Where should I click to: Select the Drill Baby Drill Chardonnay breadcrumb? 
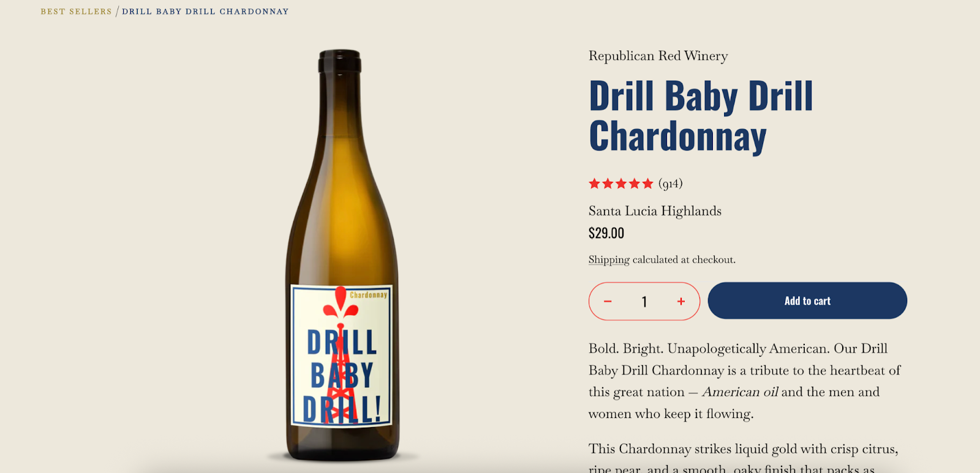[205, 12]
